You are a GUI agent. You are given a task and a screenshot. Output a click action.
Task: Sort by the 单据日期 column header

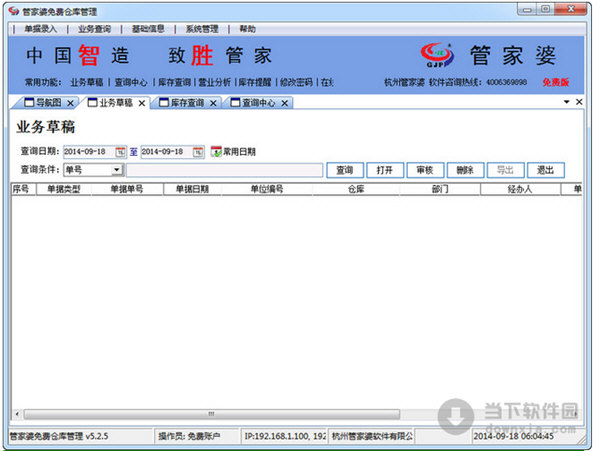click(x=192, y=189)
